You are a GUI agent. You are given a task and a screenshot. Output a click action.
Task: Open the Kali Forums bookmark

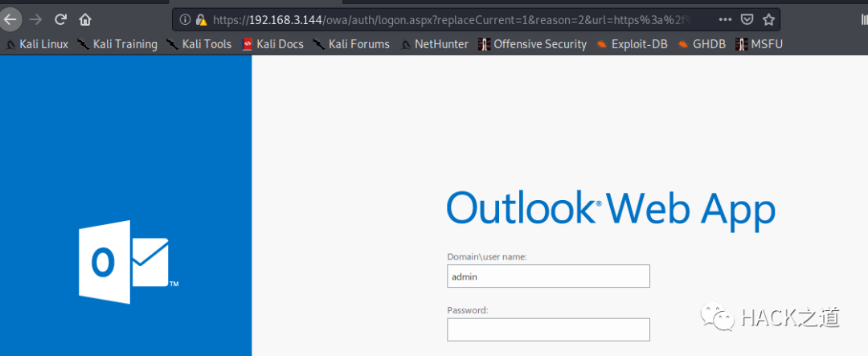pyautogui.click(x=351, y=43)
